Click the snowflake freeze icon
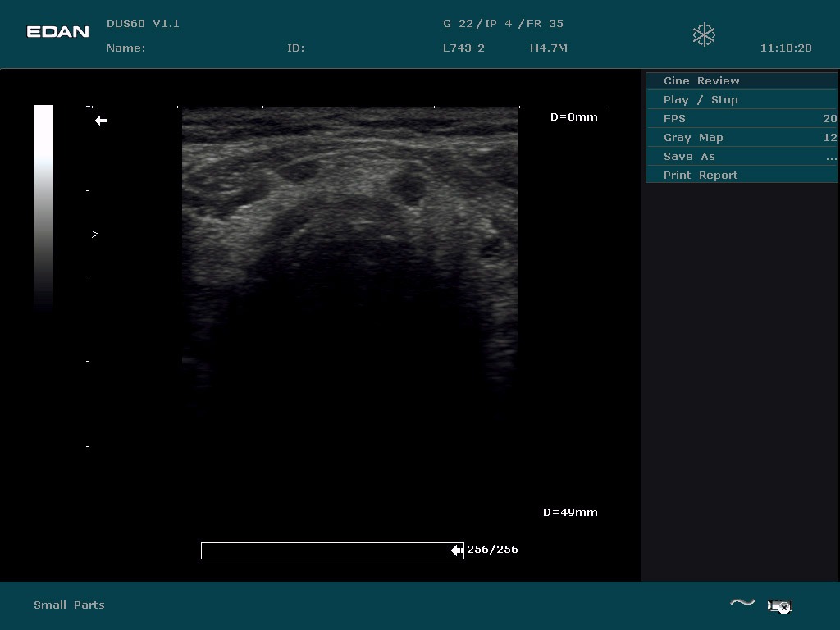This screenshot has width=840, height=630. click(x=704, y=34)
